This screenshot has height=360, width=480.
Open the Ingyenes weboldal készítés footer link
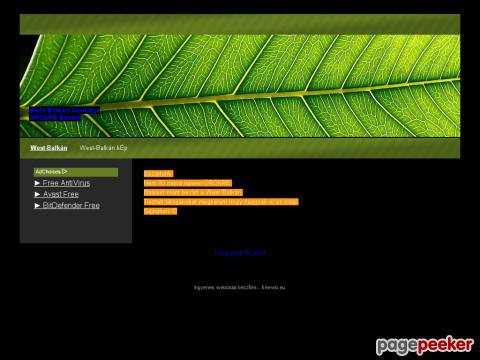point(225,287)
